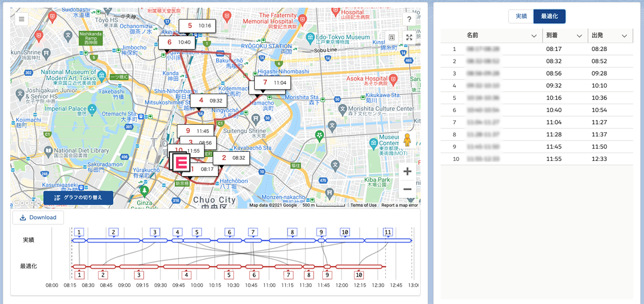
Task: Click the table layout icon on the map
Action: pyautogui.click(x=392, y=37)
